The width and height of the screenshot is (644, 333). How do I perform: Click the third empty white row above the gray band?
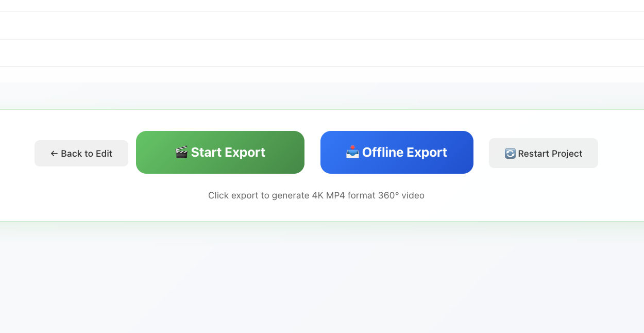tap(322, 53)
